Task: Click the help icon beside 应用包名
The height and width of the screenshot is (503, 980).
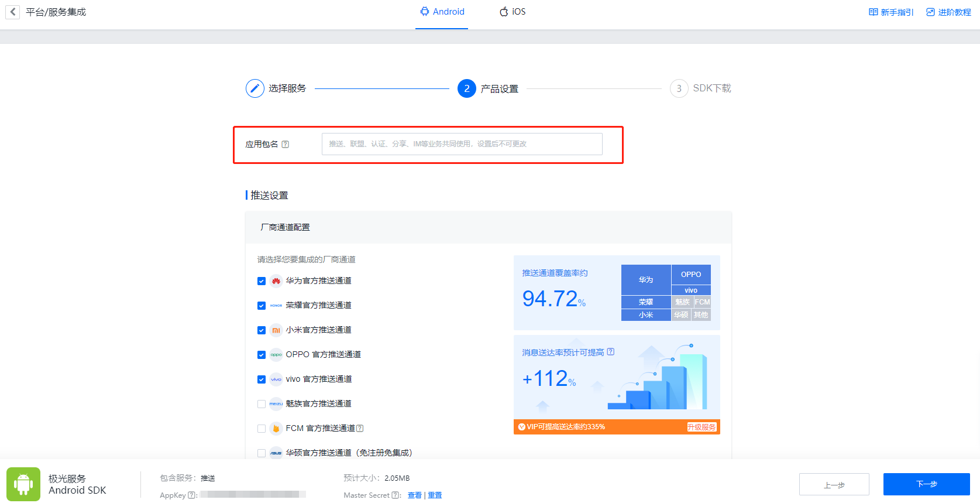Action: (x=286, y=144)
